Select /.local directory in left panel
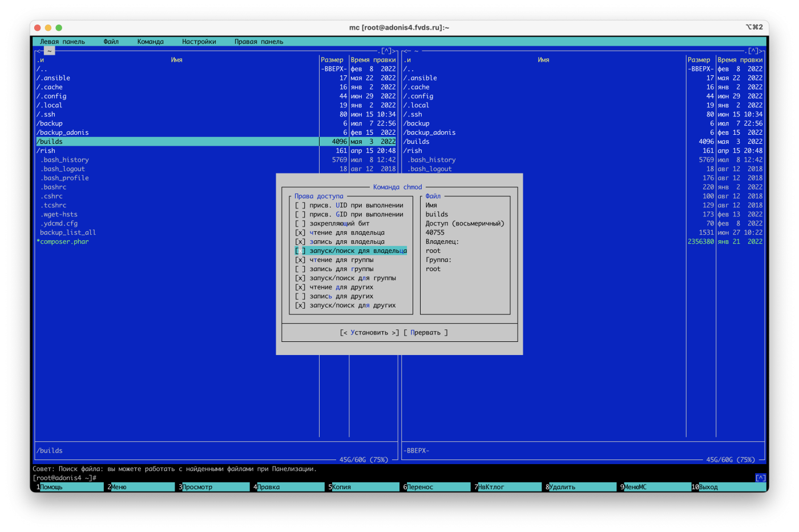This screenshot has height=532, width=799. point(216,106)
